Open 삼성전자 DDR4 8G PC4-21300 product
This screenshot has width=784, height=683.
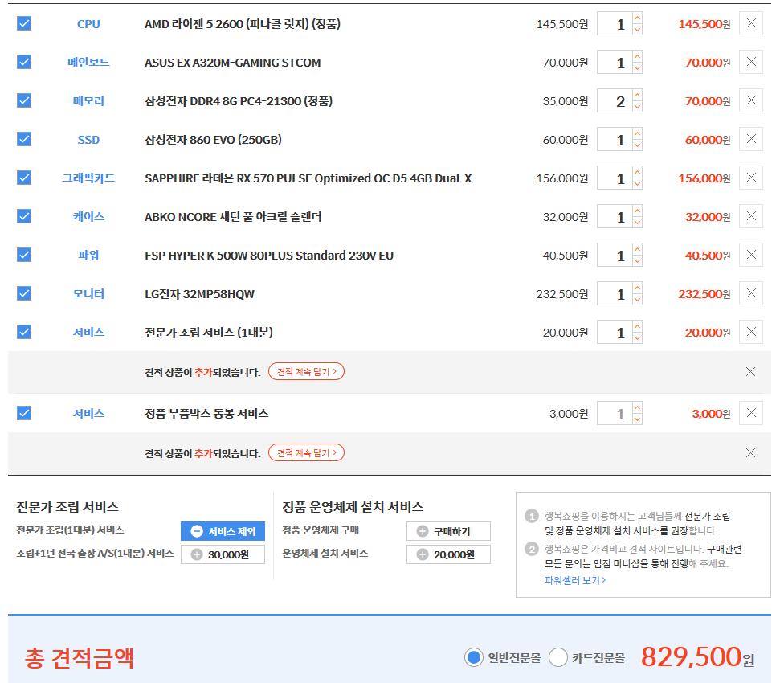click(x=239, y=101)
